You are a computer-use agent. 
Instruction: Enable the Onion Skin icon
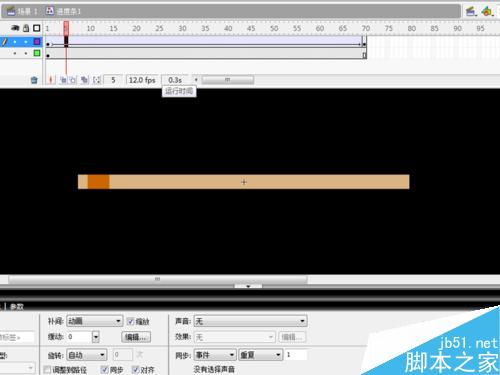tap(63, 80)
